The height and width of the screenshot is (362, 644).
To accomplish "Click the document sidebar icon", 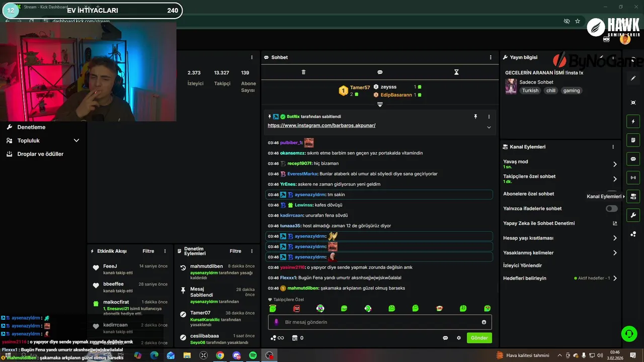I will [x=633, y=140].
